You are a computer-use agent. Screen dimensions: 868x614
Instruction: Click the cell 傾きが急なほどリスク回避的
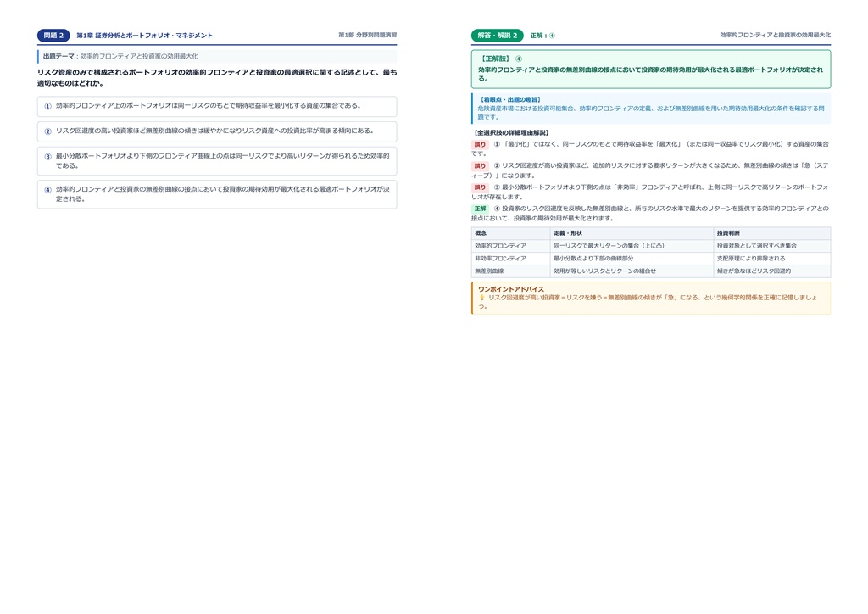772,271
